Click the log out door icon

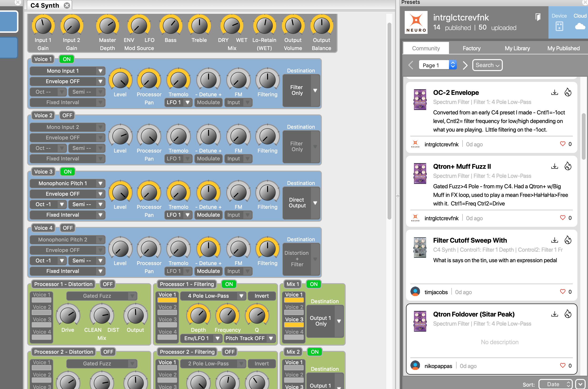tap(538, 17)
